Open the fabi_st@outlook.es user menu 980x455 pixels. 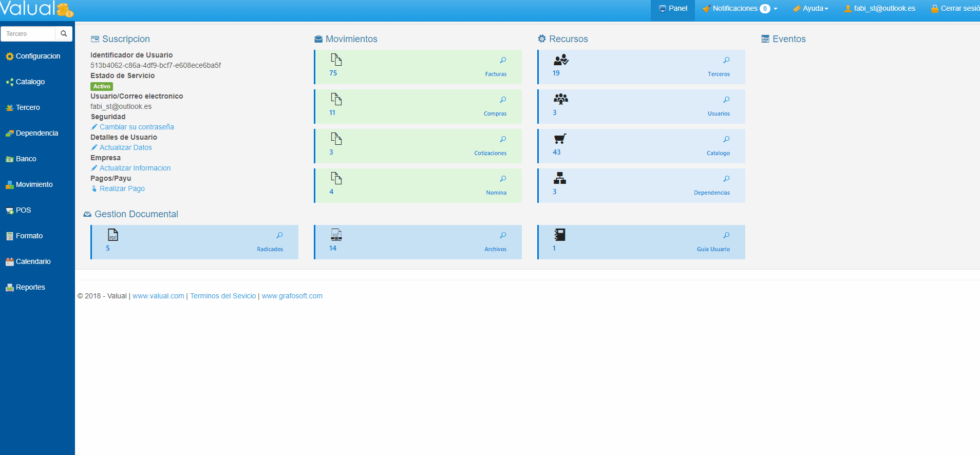click(x=879, y=9)
